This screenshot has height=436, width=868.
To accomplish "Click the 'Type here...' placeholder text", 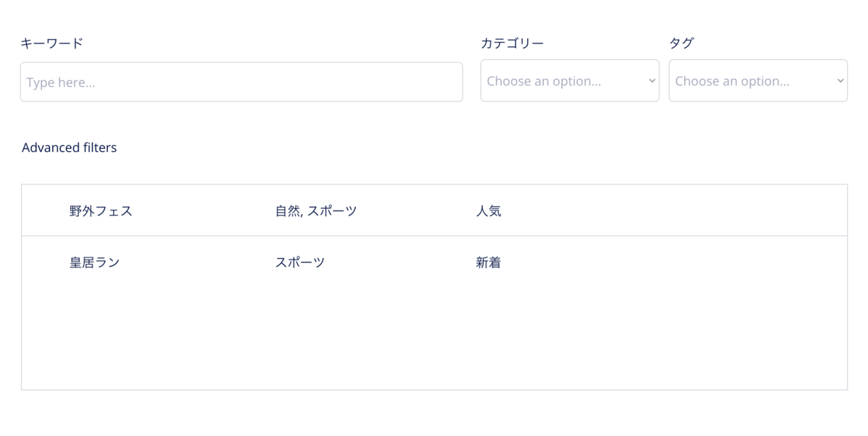I will click(61, 82).
